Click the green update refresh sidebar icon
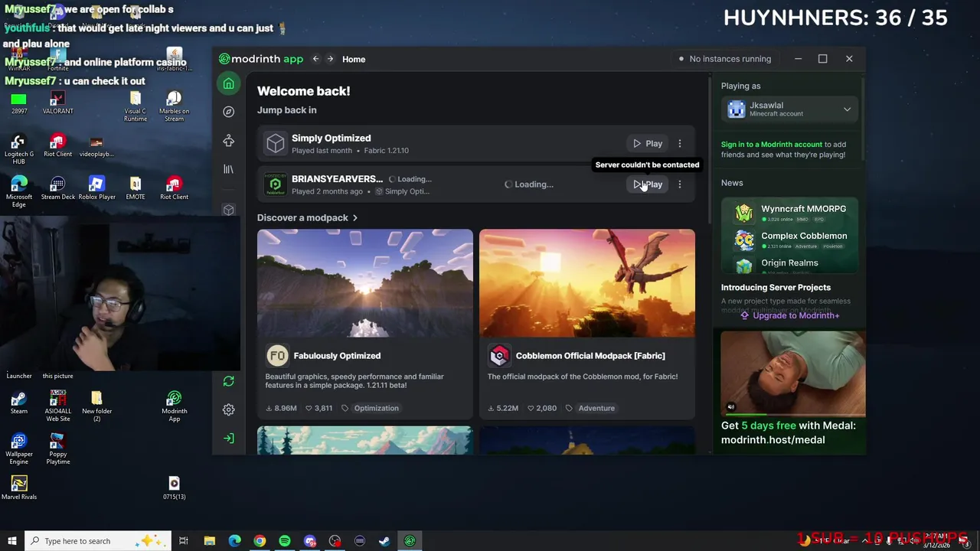The height and width of the screenshot is (551, 980). tap(228, 381)
